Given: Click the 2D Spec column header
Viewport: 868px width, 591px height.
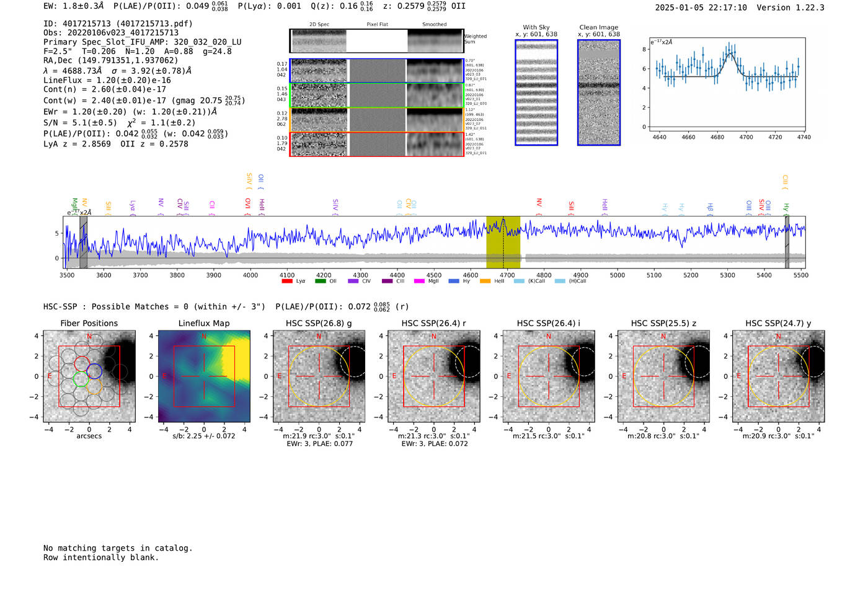Looking at the screenshot, I should [319, 25].
